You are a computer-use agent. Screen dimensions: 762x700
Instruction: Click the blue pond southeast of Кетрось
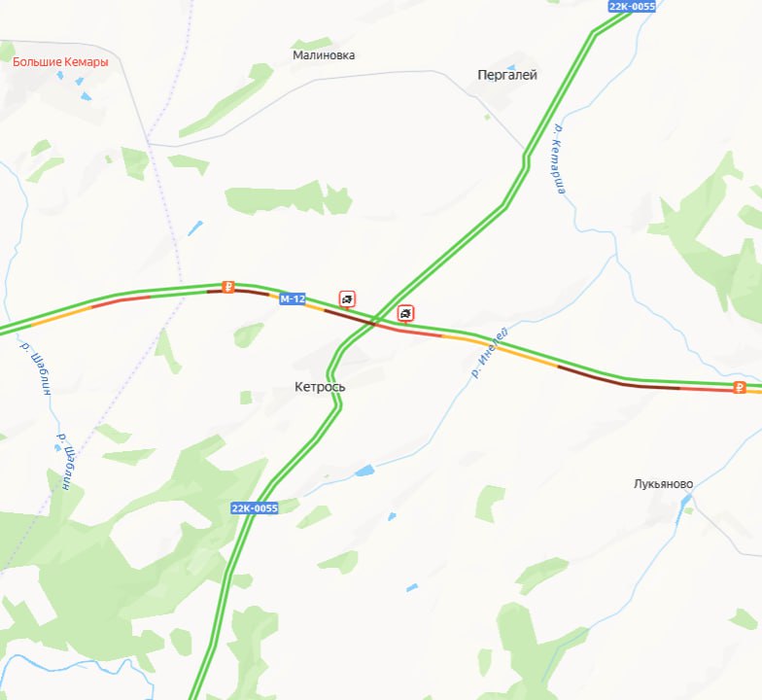coord(364,471)
